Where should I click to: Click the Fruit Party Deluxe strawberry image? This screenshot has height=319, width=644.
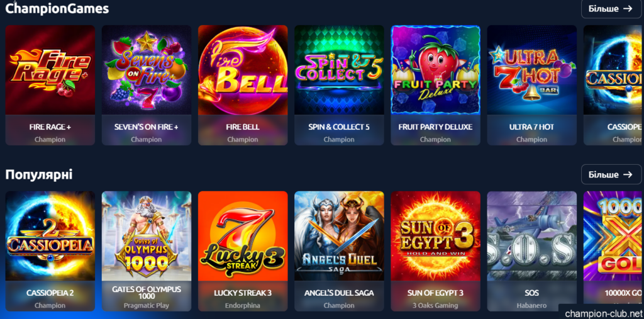pyautogui.click(x=435, y=70)
